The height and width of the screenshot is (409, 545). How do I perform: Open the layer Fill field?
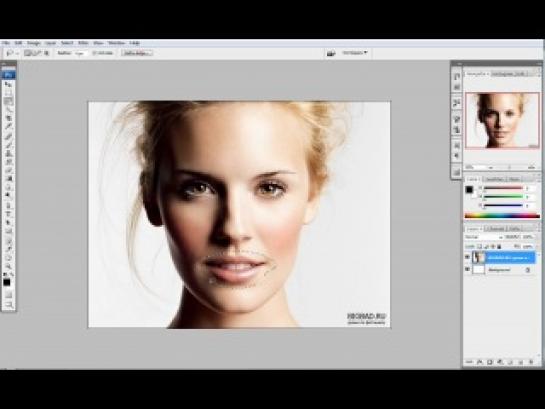coord(528,246)
